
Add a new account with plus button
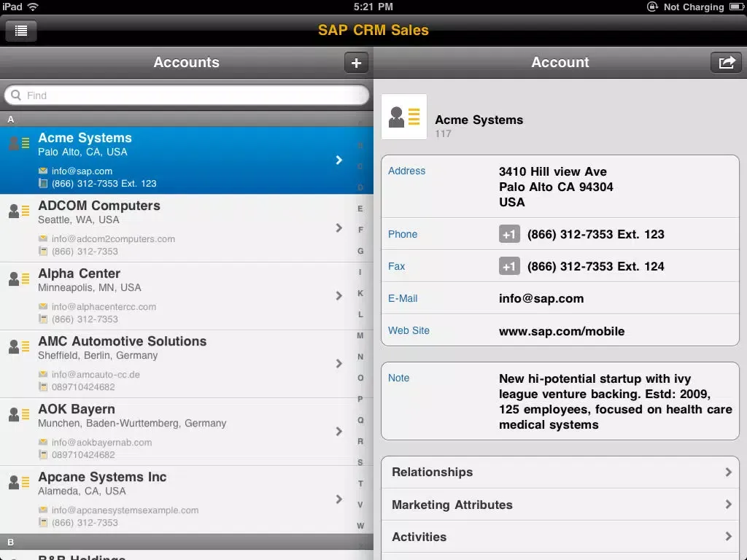point(356,63)
